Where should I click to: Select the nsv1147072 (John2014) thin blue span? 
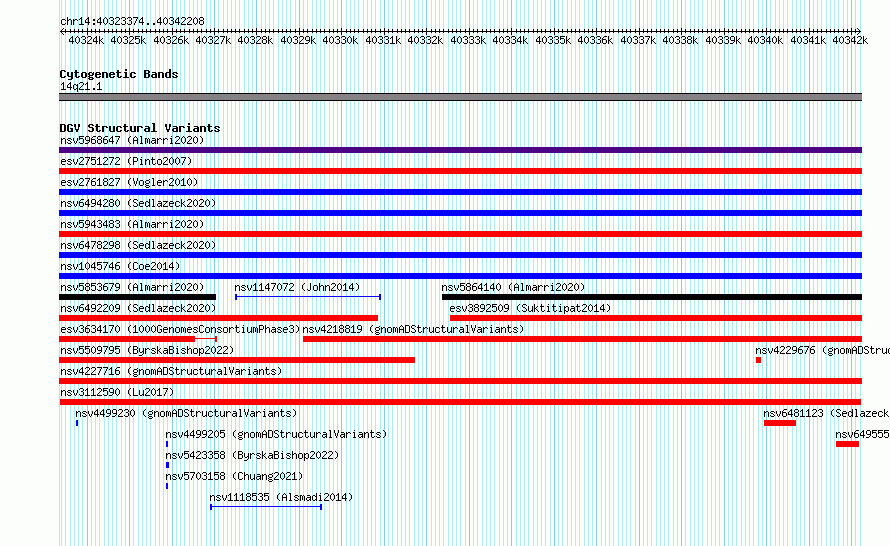click(x=308, y=297)
